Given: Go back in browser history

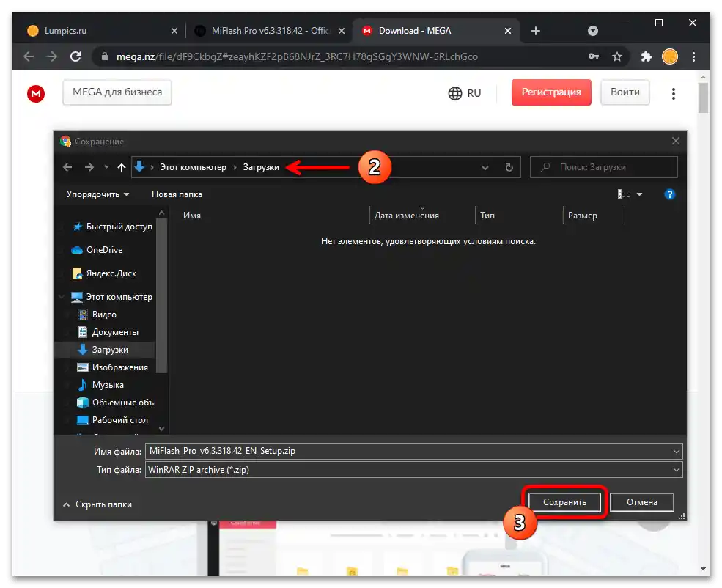Looking at the screenshot, I should point(29,56).
